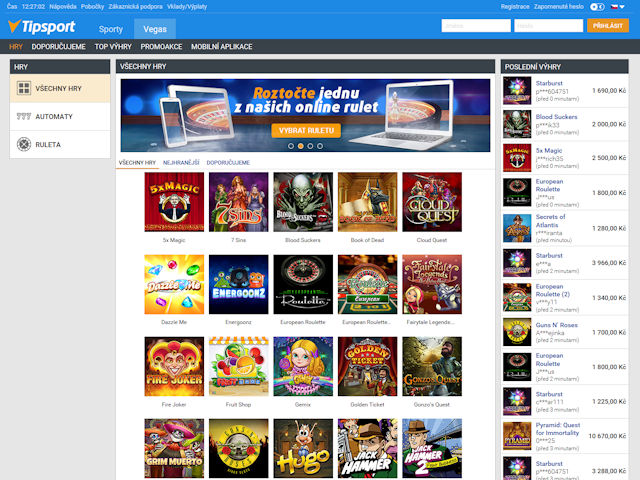Select second banner carousel dot
This screenshot has height=480, width=640.
pos(301,146)
